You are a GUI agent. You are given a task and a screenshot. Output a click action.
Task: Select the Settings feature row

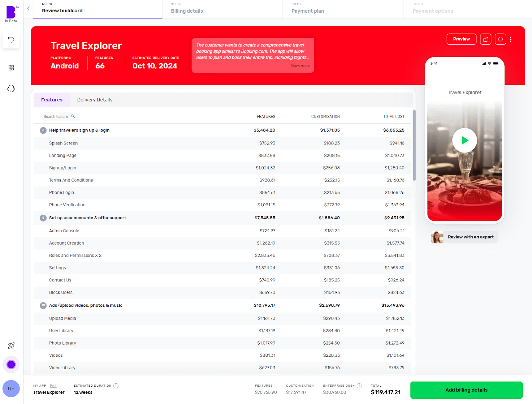[x=222, y=267]
